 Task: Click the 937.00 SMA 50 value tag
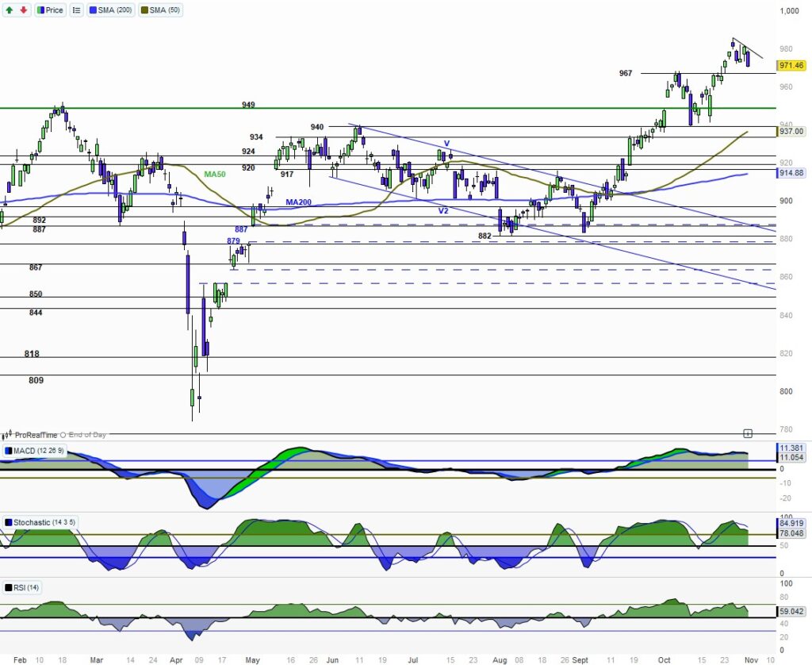tap(792, 132)
